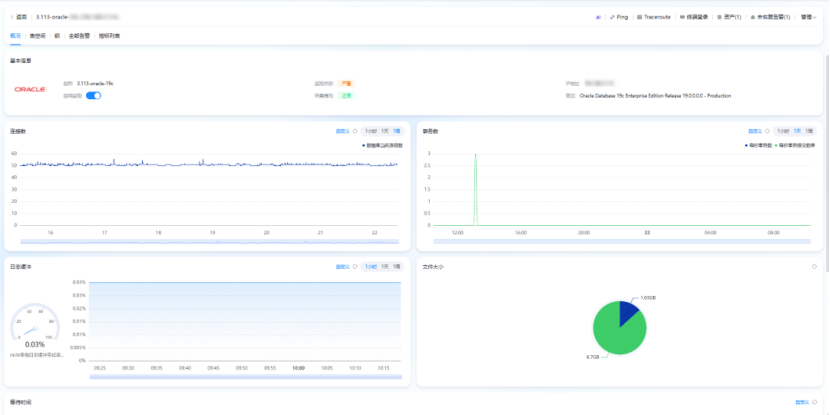830x415 pixels.
Task: Toggle the enable monitoring switch
Action: click(x=93, y=96)
